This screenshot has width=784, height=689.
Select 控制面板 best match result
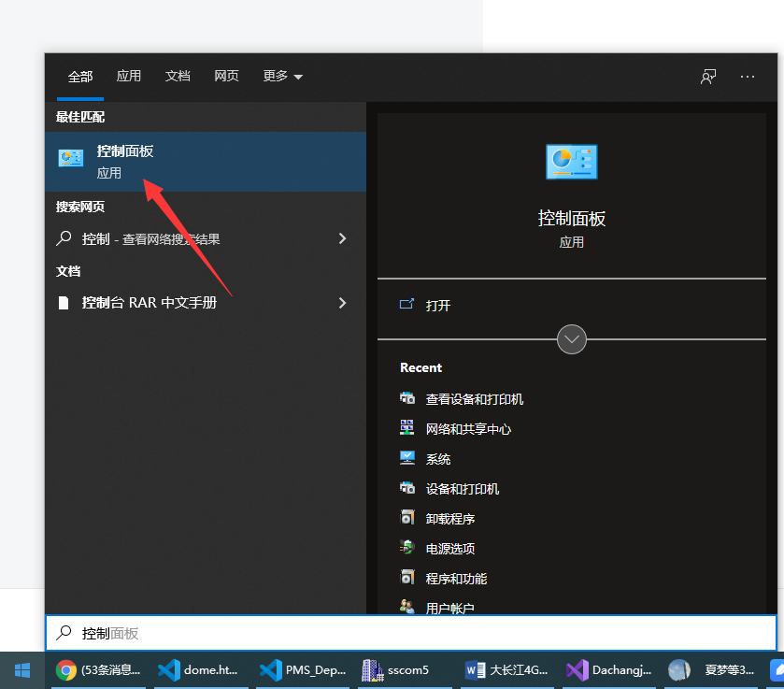click(206, 162)
